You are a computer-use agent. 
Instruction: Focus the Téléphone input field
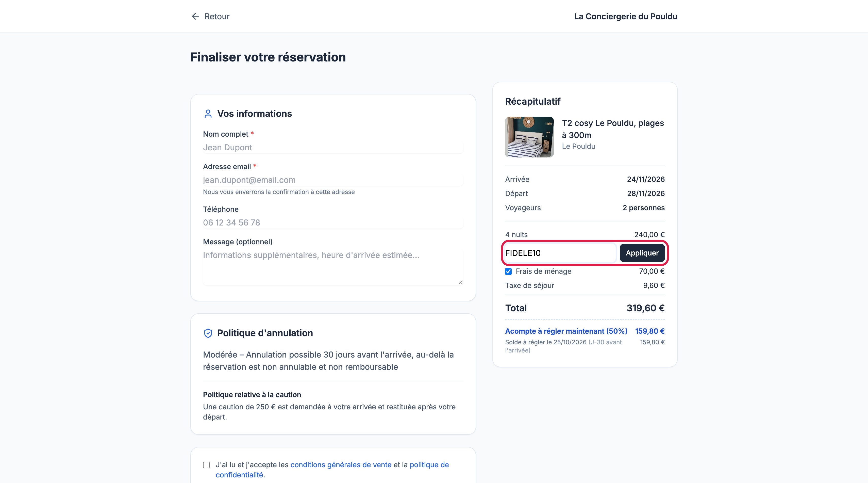coord(333,222)
